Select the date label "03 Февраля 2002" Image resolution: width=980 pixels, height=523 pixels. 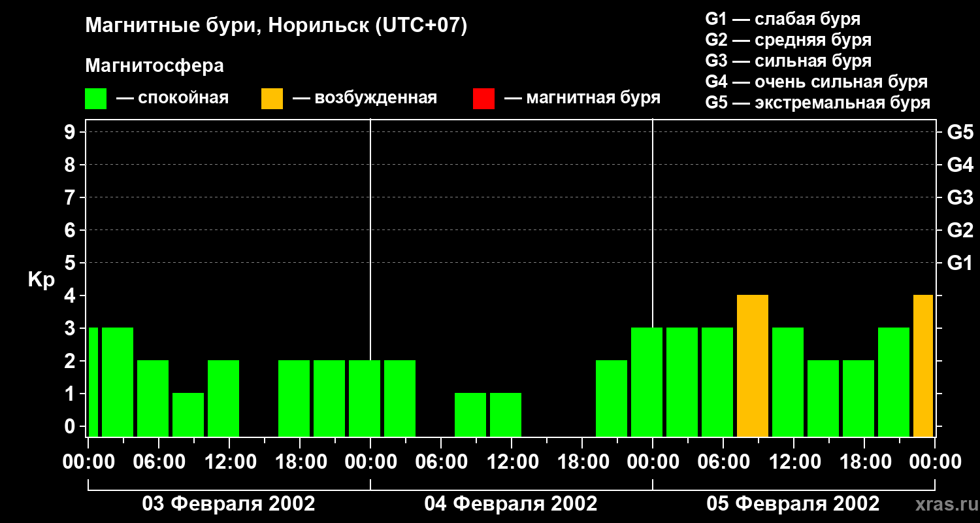(229, 503)
